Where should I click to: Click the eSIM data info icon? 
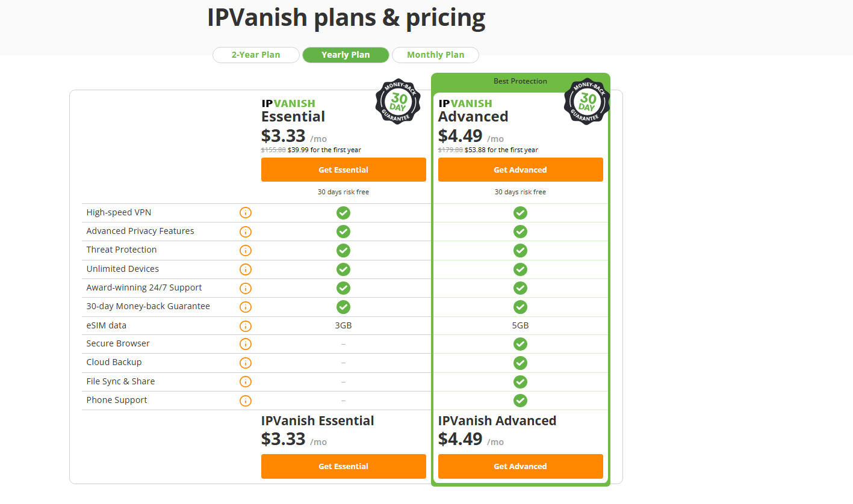246,326
